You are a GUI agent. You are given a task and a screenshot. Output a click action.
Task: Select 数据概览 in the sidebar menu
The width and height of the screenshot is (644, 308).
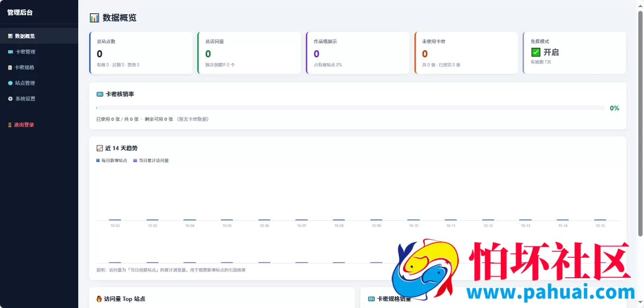coord(39,36)
